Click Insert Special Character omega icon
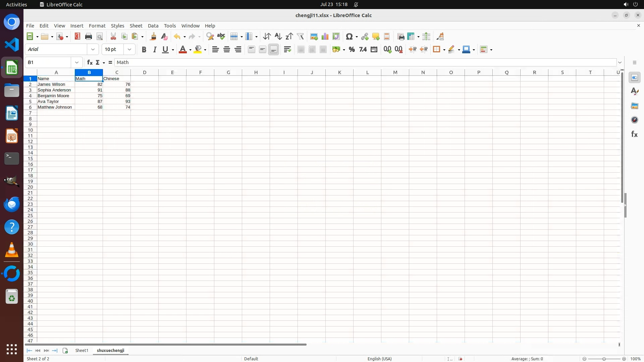The height and width of the screenshot is (362, 644). pos(349,37)
